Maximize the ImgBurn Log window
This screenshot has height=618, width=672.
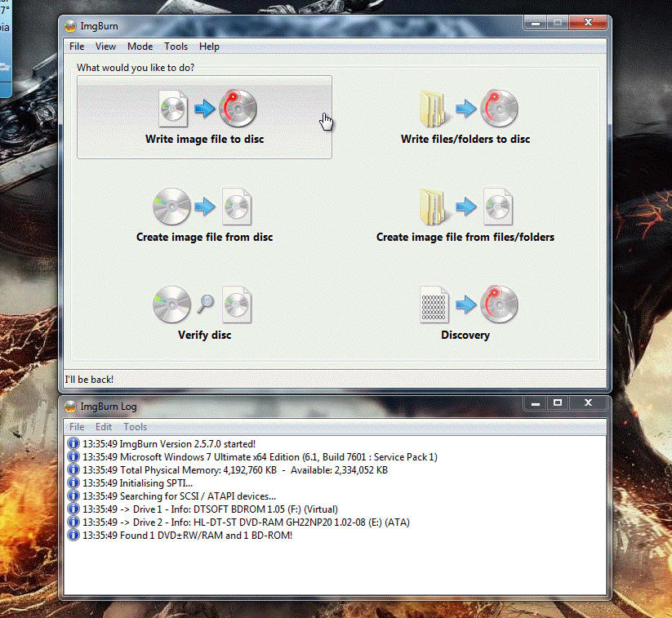[x=558, y=403]
